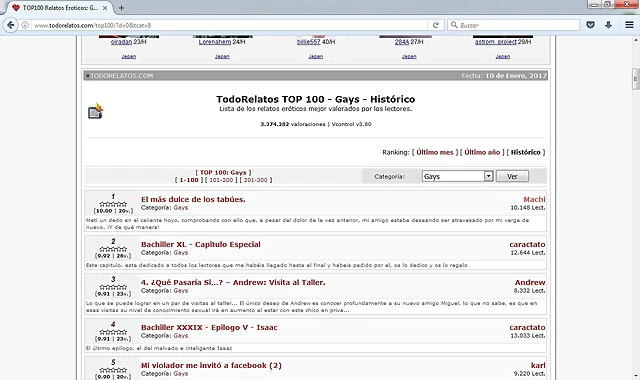Image resolution: width=640 pixels, height=380 pixels.
Task: Open story 'Bachiller XL - Capitulo Especial'
Action: [200, 244]
